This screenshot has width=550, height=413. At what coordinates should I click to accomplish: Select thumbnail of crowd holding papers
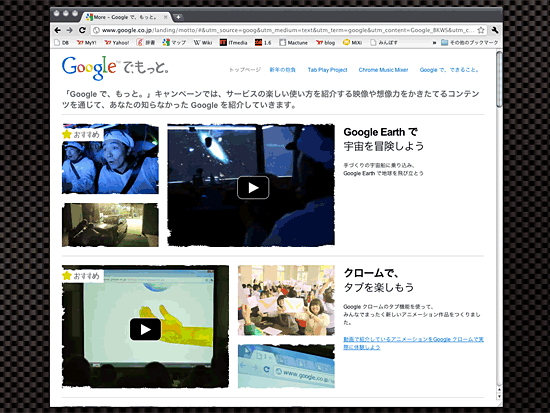(x=286, y=300)
